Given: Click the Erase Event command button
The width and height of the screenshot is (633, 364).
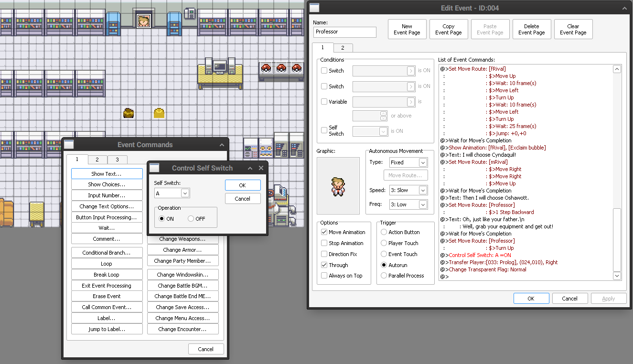Looking at the screenshot, I should coord(107,296).
